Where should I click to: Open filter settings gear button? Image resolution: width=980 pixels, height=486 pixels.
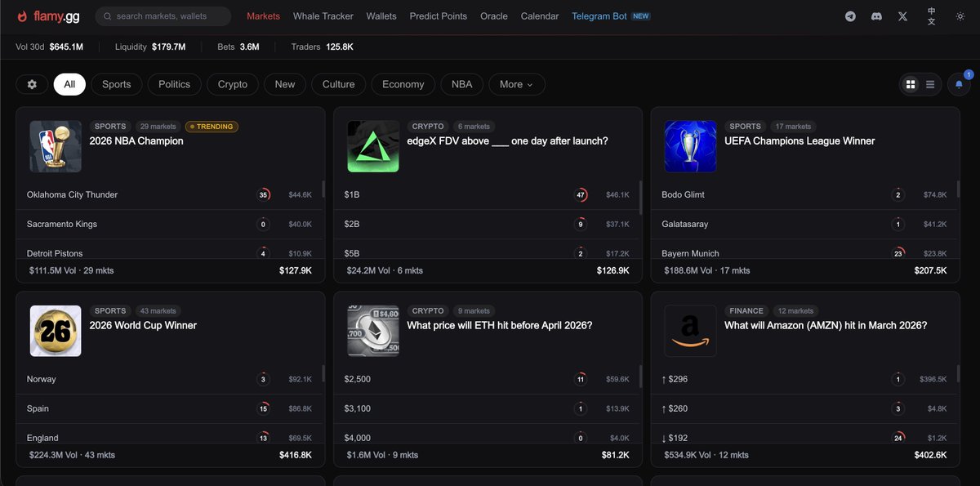(x=32, y=84)
